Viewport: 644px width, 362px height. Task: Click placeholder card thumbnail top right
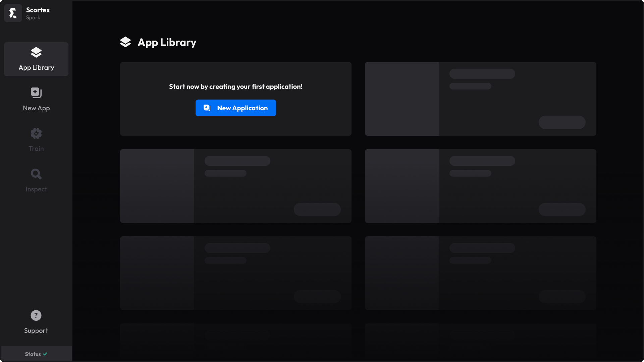(x=402, y=99)
